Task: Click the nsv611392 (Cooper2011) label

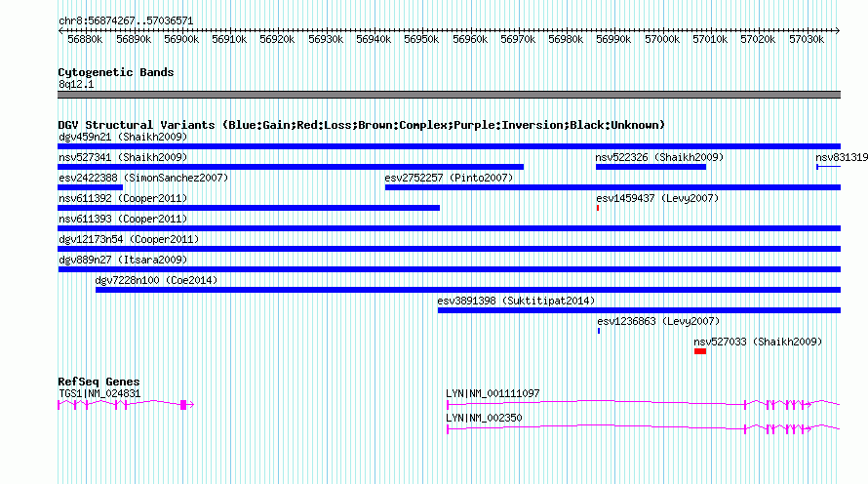Action: tap(123, 198)
